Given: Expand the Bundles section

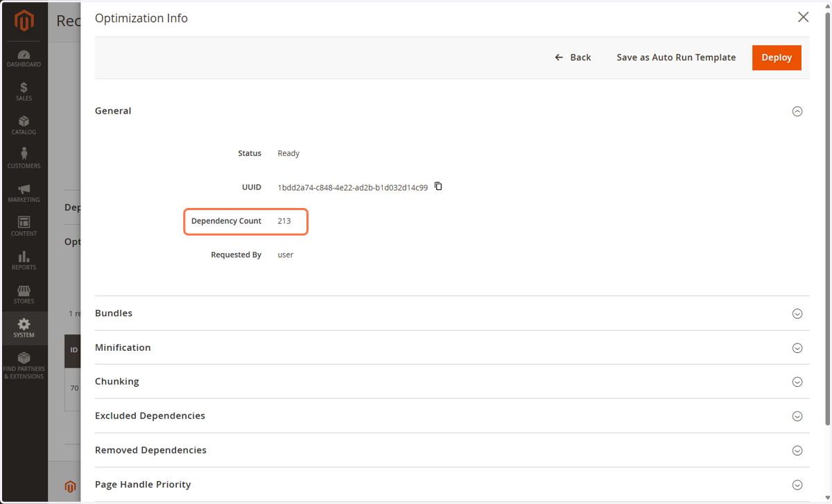Looking at the screenshot, I should pos(797,313).
